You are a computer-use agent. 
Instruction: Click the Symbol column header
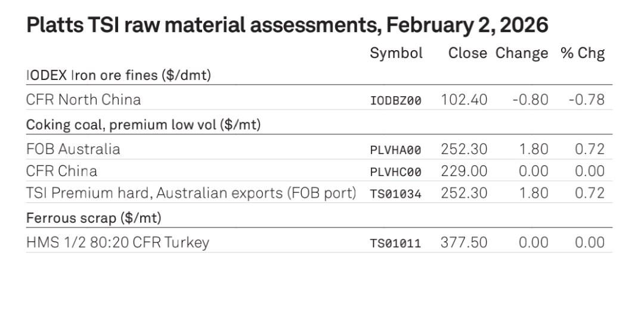tap(396, 53)
